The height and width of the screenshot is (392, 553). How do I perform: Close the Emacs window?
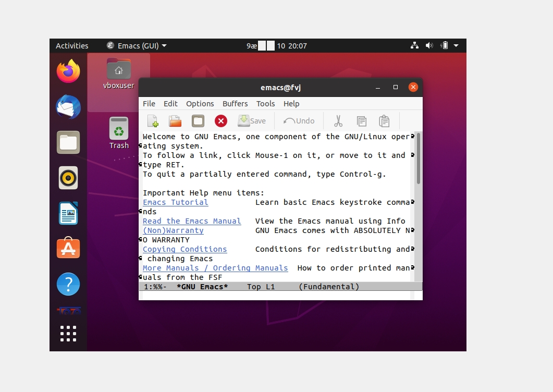point(413,87)
